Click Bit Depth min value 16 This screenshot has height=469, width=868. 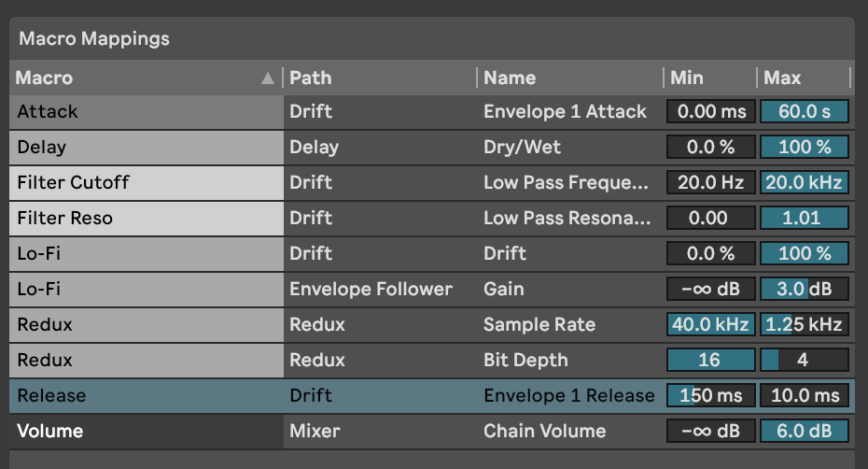pyautogui.click(x=711, y=360)
